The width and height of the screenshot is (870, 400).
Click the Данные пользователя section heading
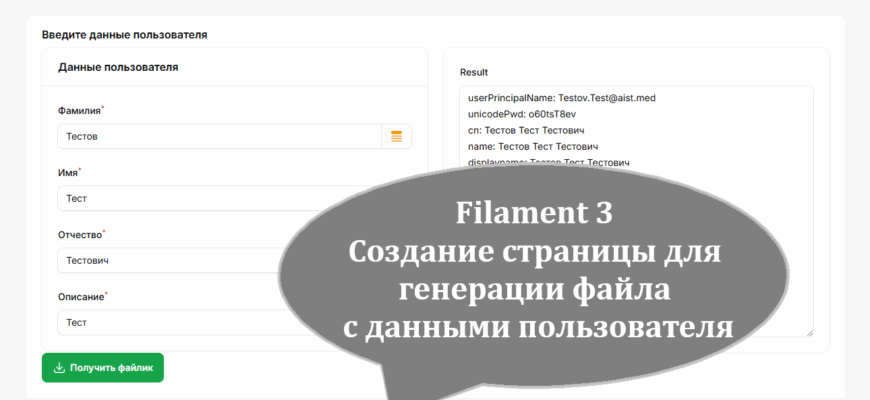(118, 67)
